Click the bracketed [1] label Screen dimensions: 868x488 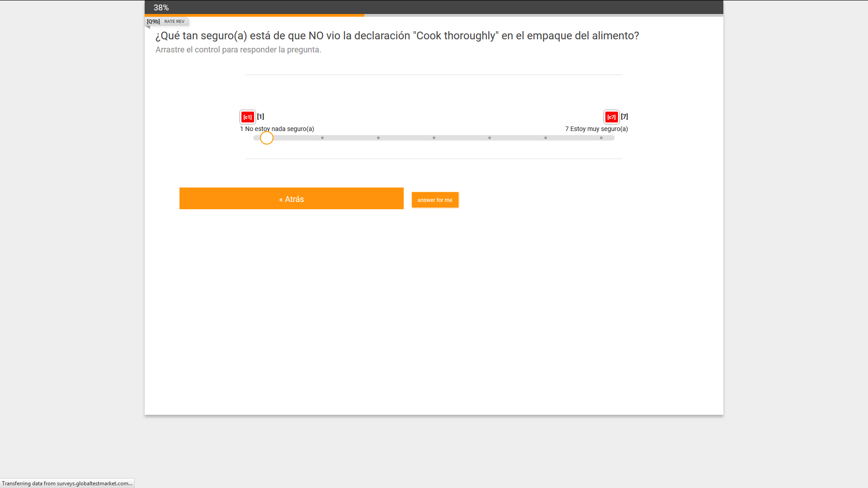click(260, 117)
